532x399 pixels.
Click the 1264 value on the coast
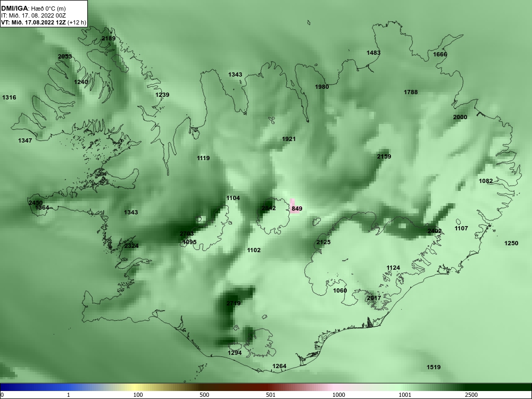pyautogui.click(x=279, y=366)
